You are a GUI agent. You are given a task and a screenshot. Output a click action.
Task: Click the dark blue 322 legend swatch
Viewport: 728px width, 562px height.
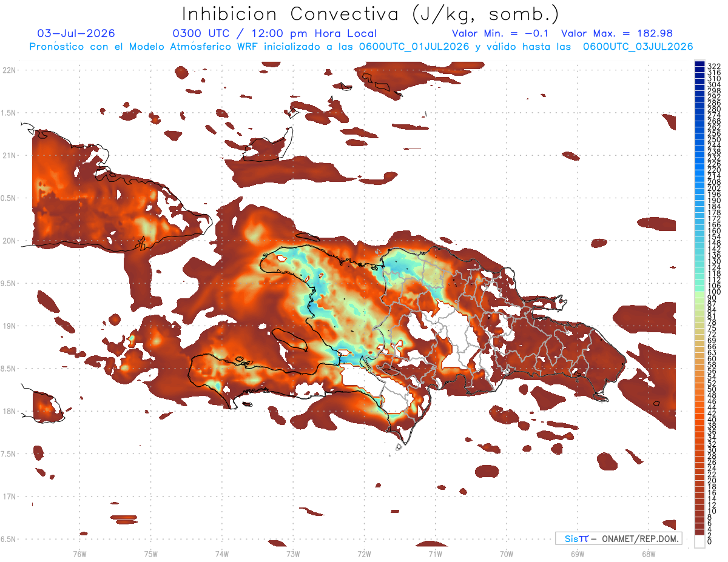point(699,64)
